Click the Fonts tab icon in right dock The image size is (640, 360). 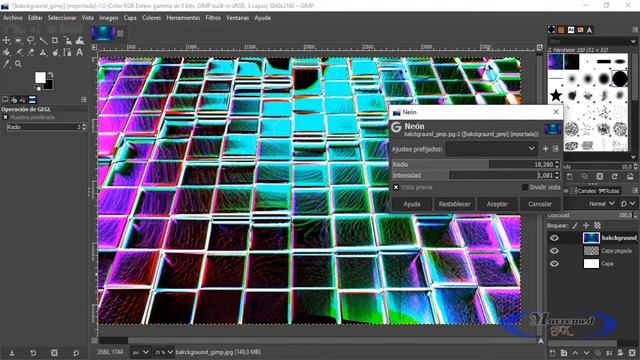[x=571, y=29]
